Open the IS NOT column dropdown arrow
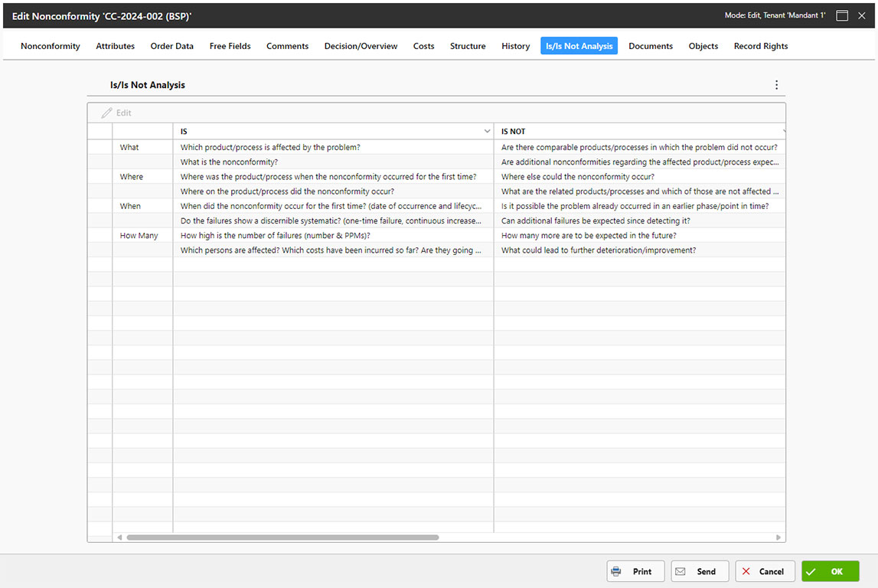The image size is (878, 588). point(782,132)
